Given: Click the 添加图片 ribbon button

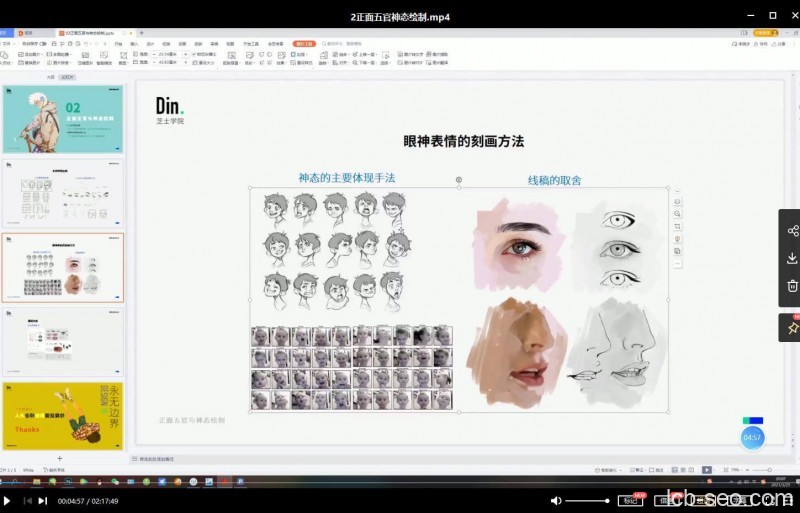Looking at the screenshot, I should [x=30, y=54].
